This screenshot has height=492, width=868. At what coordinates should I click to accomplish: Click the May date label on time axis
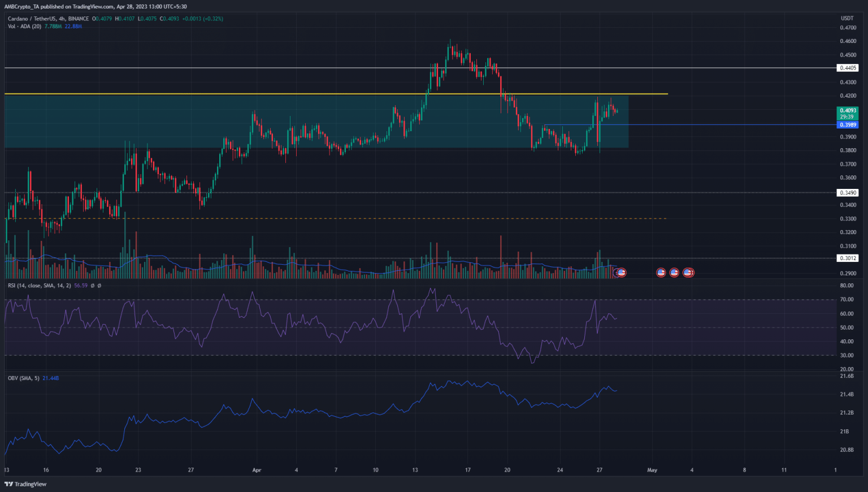click(x=652, y=470)
